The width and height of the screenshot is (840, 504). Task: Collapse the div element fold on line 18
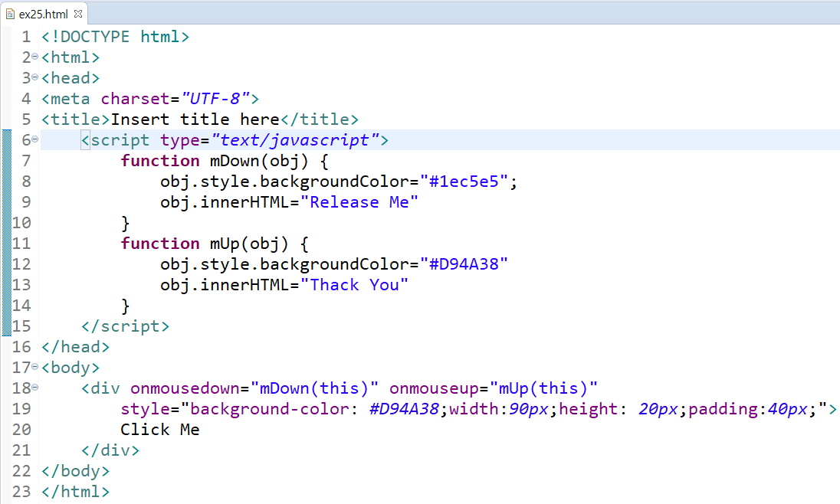tap(34, 388)
